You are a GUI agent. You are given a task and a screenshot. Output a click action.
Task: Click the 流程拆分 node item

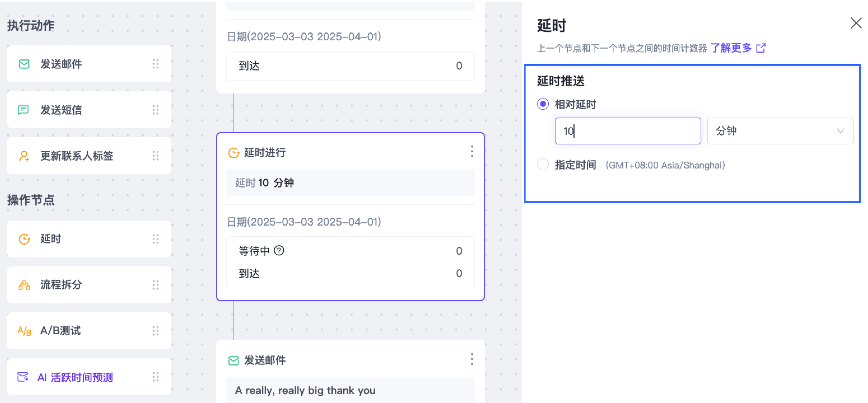click(x=61, y=285)
